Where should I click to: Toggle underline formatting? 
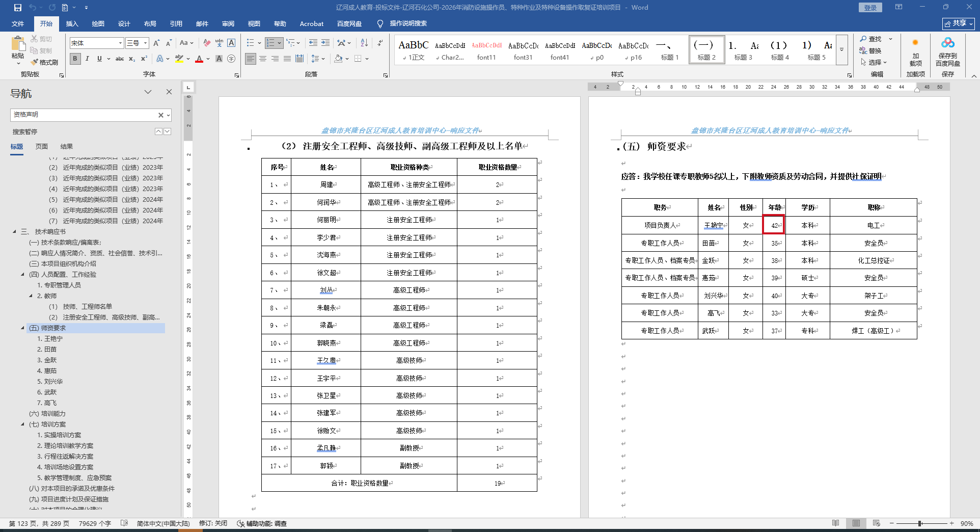[x=99, y=59]
